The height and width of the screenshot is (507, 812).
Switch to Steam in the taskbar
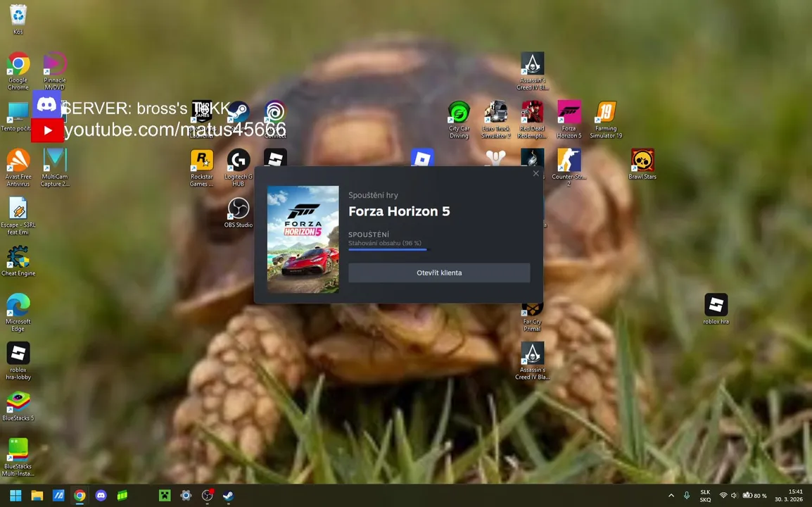pyautogui.click(x=228, y=496)
